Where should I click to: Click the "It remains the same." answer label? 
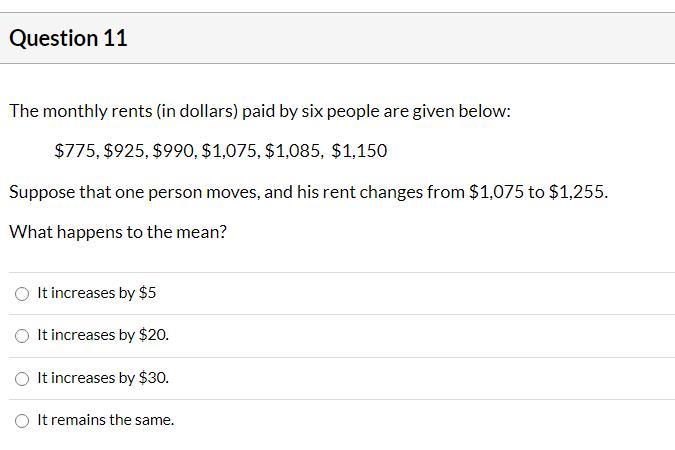point(105,420)
